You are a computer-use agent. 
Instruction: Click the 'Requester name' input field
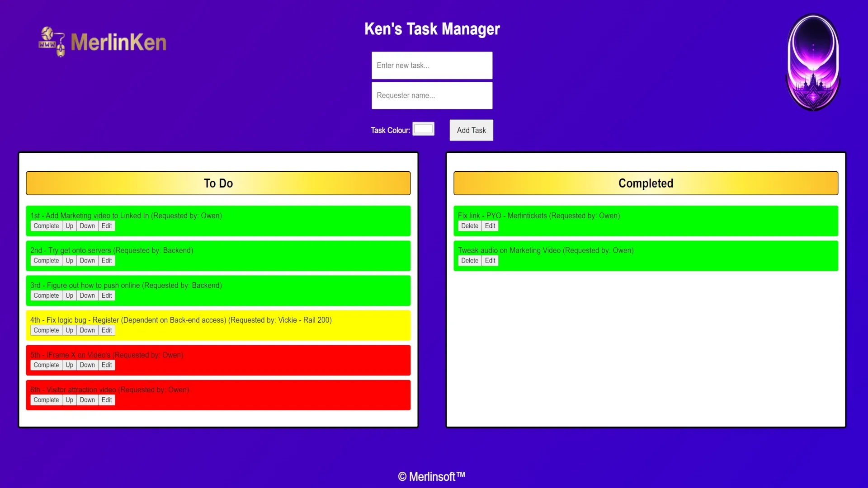432,95
